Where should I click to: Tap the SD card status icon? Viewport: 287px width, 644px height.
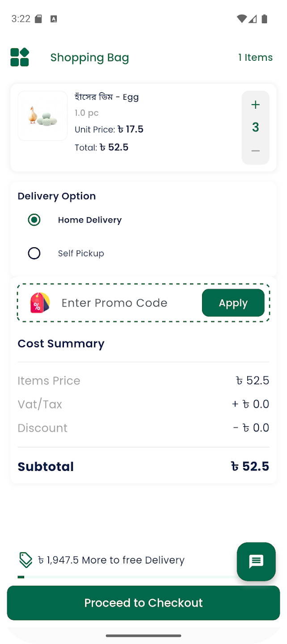tap(39, 19)
